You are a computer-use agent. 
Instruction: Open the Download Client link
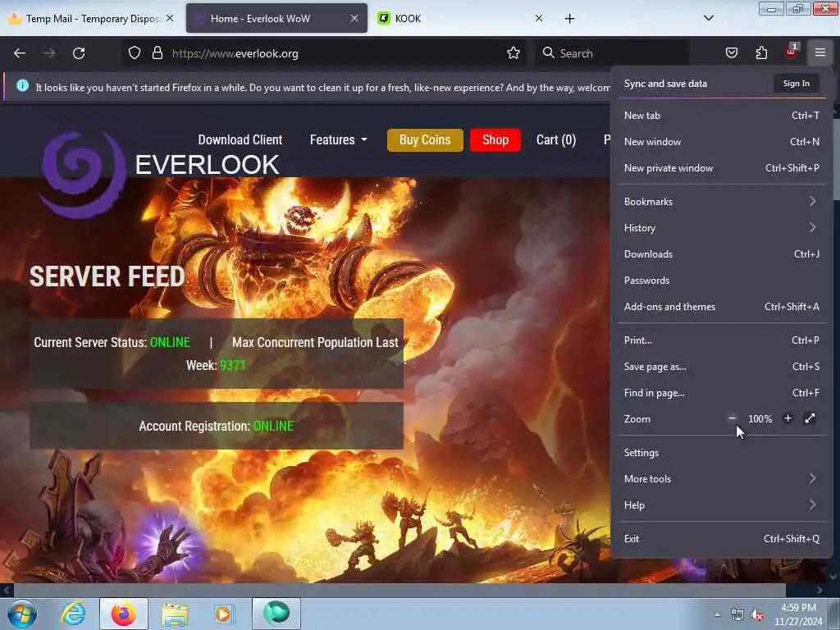coord(240,139)
